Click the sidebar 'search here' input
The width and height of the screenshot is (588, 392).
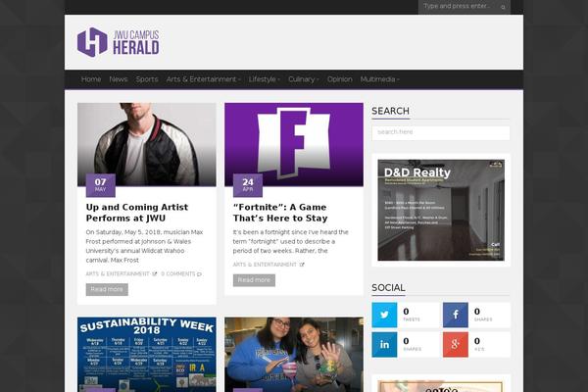(441, 133)
